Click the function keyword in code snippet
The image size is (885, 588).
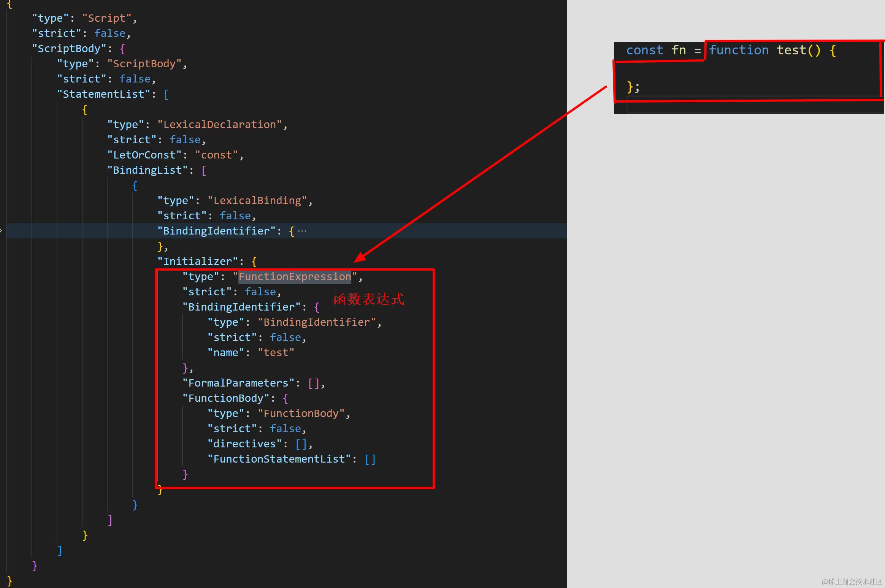click(x=739, y=50)
